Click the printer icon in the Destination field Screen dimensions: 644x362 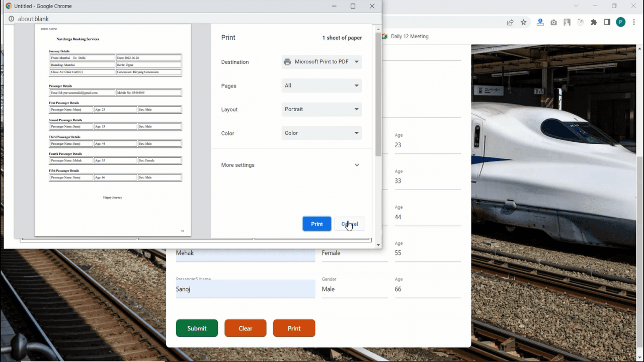coord(287,62)
